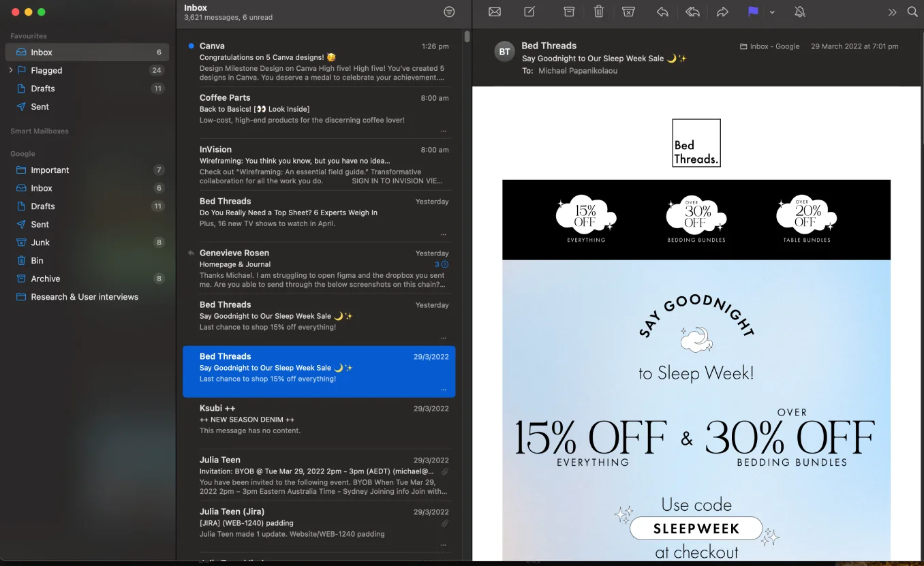Image resolution: width=924 pixels, height=566 pixels.
Task: Expand the Flagged mailbox arrow
Action: [11, 70]
